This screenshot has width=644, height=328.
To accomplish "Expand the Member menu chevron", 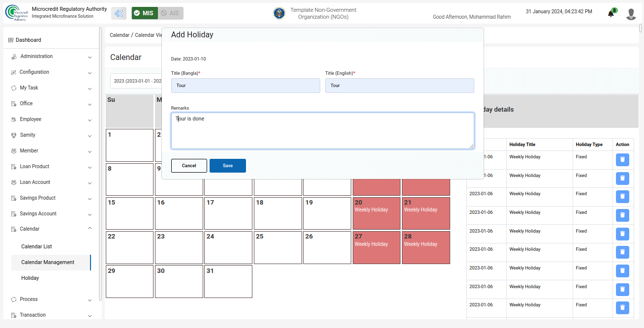I will 90,152.
